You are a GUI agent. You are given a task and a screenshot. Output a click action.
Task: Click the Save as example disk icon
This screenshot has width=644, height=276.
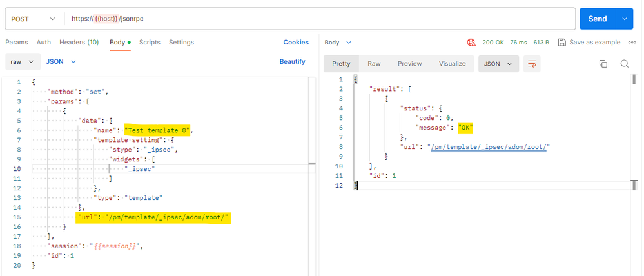pos(562,43)
